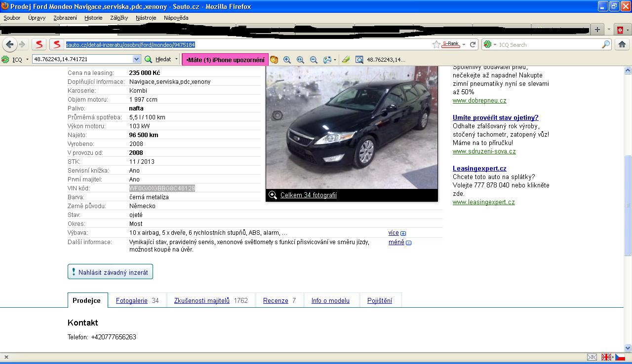Open the Záložky menu
Viewport: 632px width, 364px height.
click(119, 18)
